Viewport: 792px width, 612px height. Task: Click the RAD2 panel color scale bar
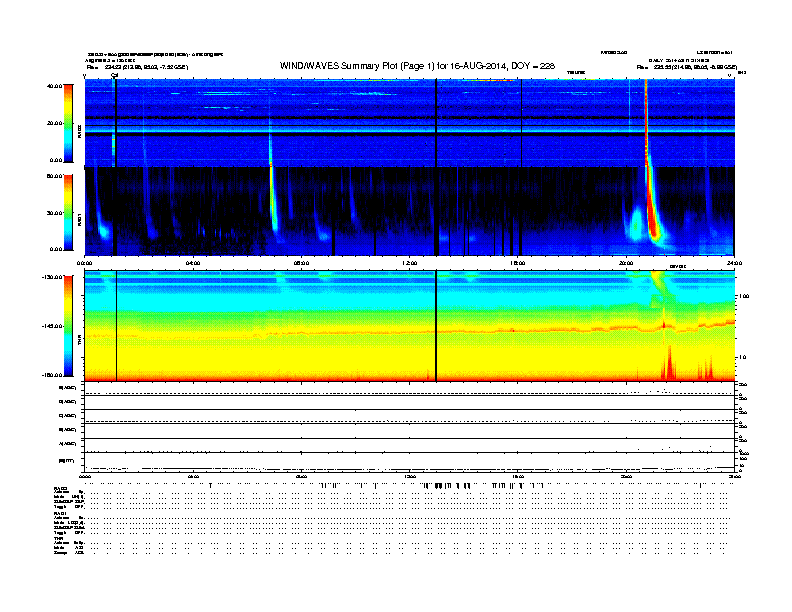point(68,124)
